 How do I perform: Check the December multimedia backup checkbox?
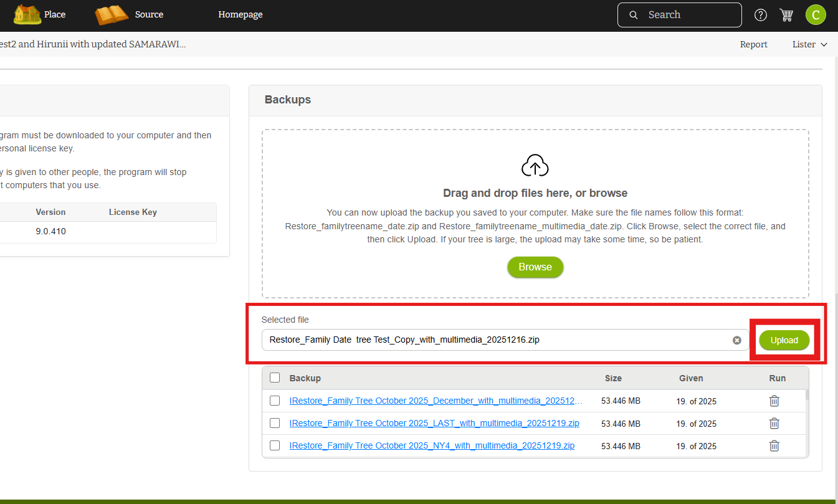[x=275, y=401]
